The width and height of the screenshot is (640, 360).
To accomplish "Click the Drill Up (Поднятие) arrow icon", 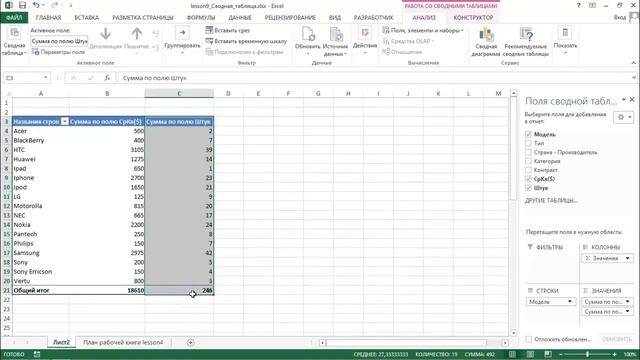I will pos(137,34).
